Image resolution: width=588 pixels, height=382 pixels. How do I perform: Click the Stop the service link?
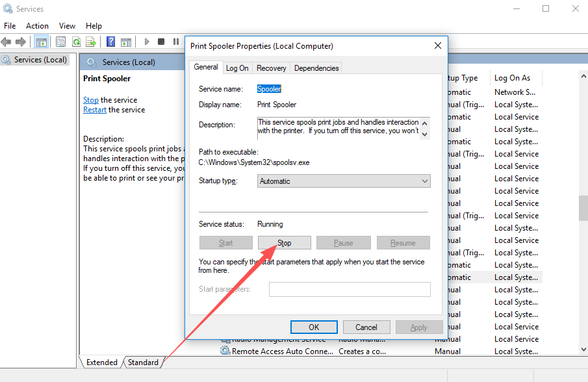(91, 100)
